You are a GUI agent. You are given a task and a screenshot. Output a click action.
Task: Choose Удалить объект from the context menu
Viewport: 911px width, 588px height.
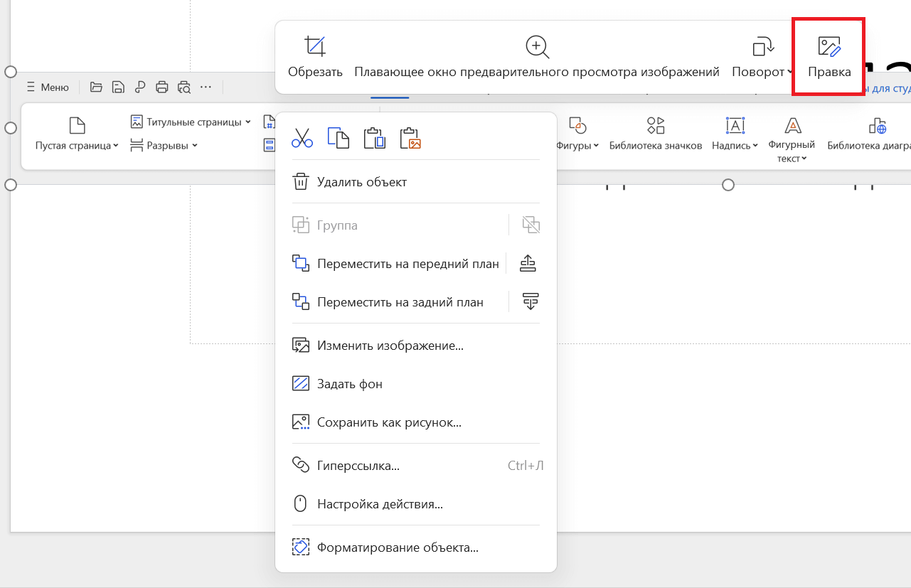pos(361,181)
